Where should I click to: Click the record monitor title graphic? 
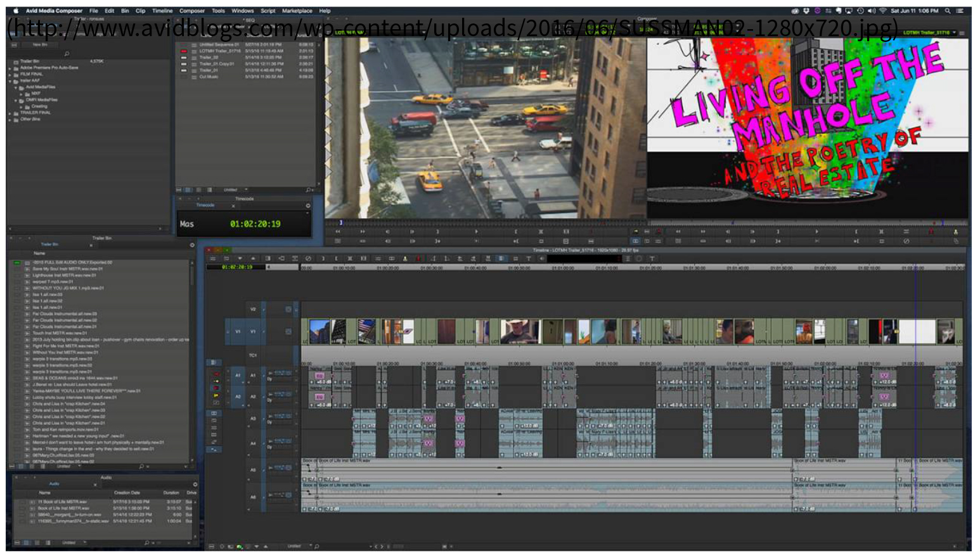808,127
